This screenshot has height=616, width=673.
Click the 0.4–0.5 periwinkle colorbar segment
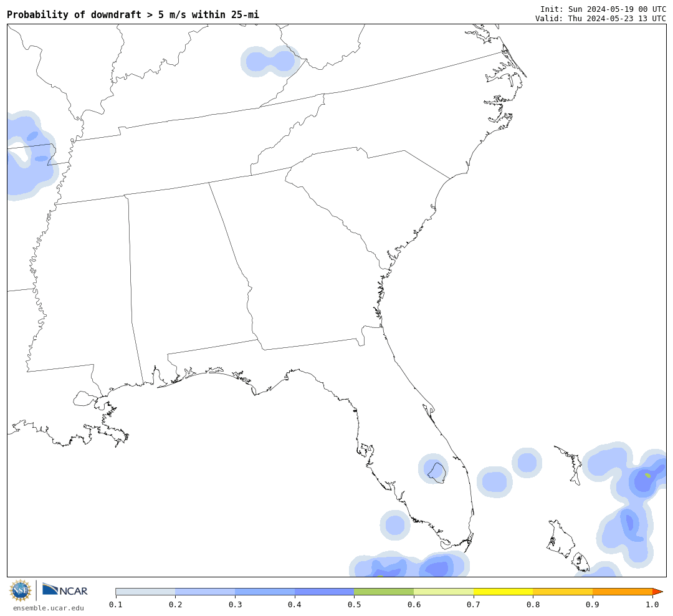(x=325, y=592)
